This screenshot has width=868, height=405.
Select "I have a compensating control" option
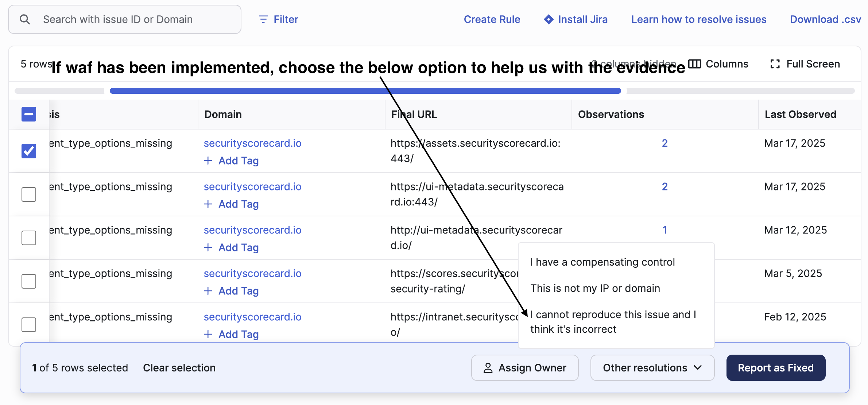[602, 262]
